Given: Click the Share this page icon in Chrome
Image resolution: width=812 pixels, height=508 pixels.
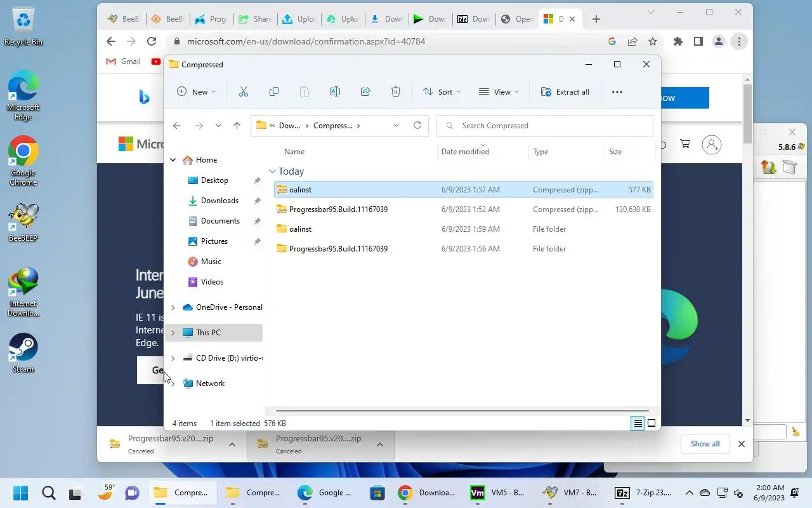Looking at the screenshot, I should (x=632, y=41).
